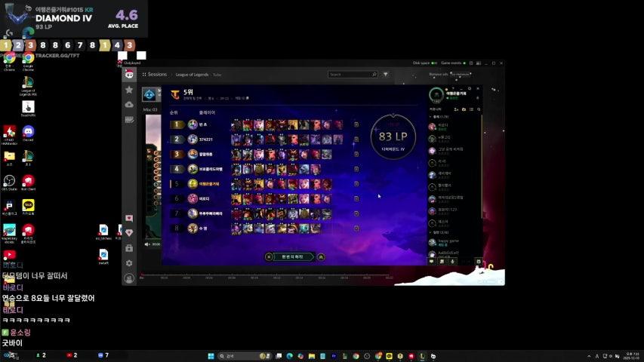Open the clip editor icon in sidebar
This screenshot has height=362, width=644.
click(129, 119)
